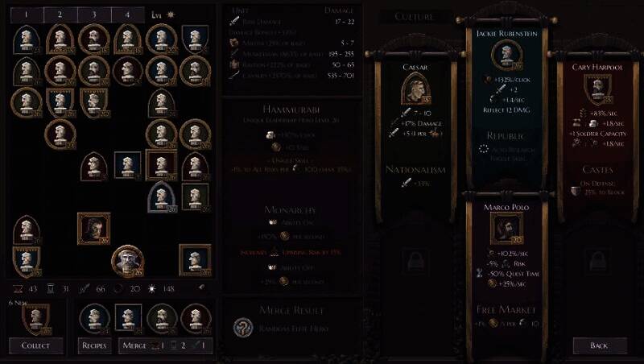Select the first merge slot hero bust
644x364 pixels.
pos(94,319)
